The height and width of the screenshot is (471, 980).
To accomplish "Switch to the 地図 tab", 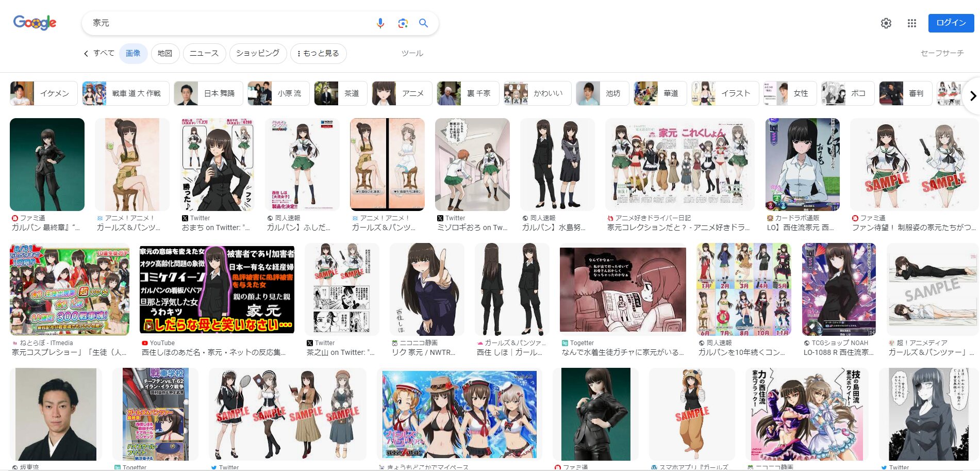I will click(165, 54).
